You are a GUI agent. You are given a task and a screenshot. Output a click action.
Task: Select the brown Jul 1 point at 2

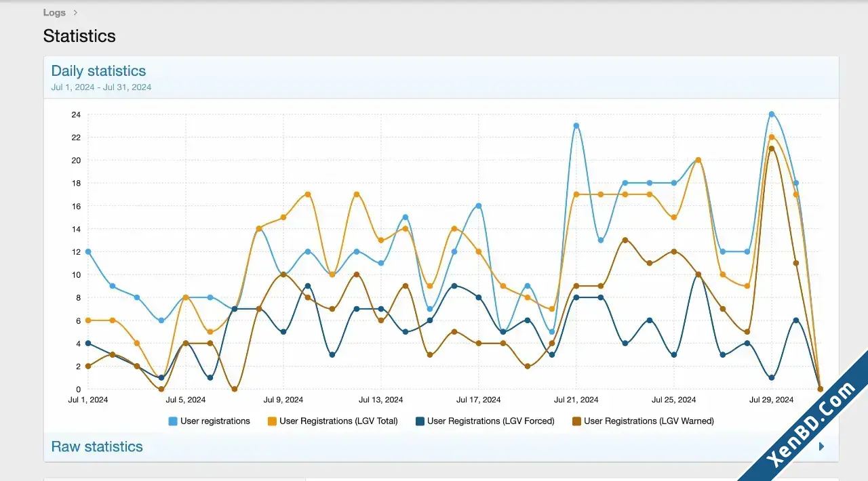click(x=88, y=367)
